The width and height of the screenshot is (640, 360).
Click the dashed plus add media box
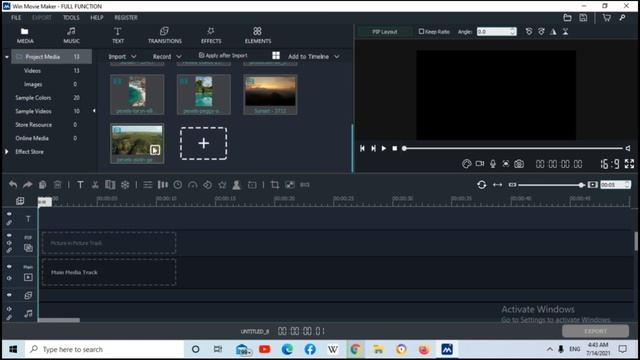coord(203,143)
